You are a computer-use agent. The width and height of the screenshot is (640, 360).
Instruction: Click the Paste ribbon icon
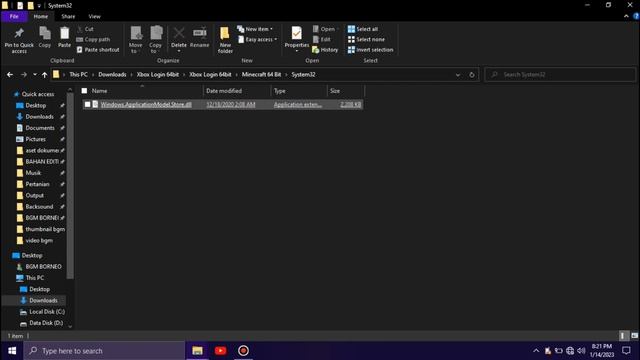pyautogui.click(x=64, y=37)
